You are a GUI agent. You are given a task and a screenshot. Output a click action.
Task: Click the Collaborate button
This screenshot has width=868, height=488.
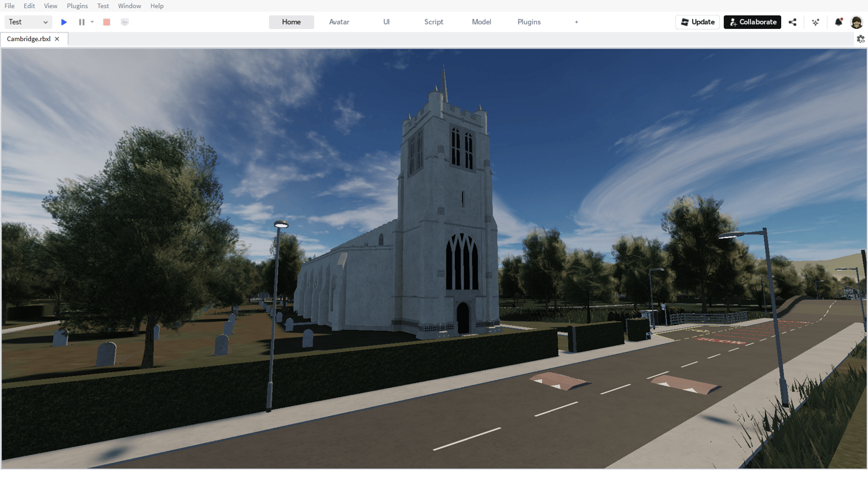[x=752, y=22]
